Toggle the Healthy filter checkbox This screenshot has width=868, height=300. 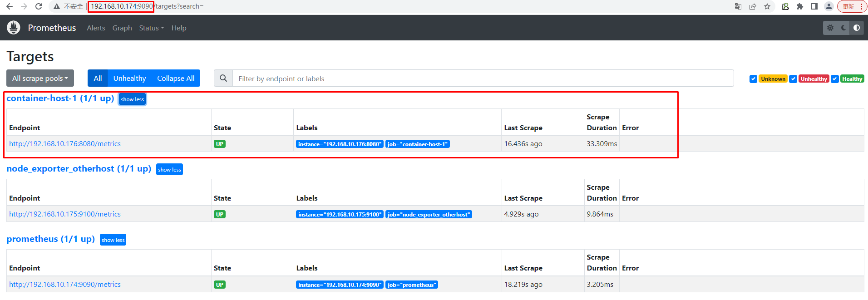point(835,79)
